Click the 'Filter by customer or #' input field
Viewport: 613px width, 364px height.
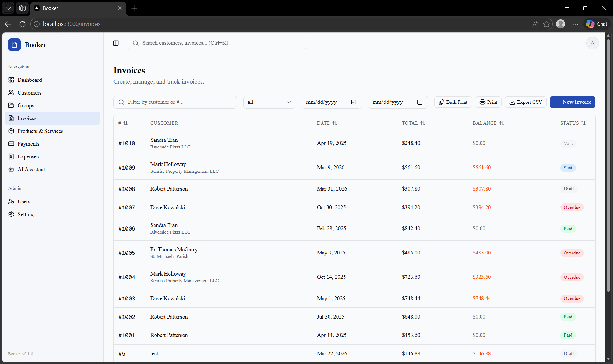click(x=175, y=102)
